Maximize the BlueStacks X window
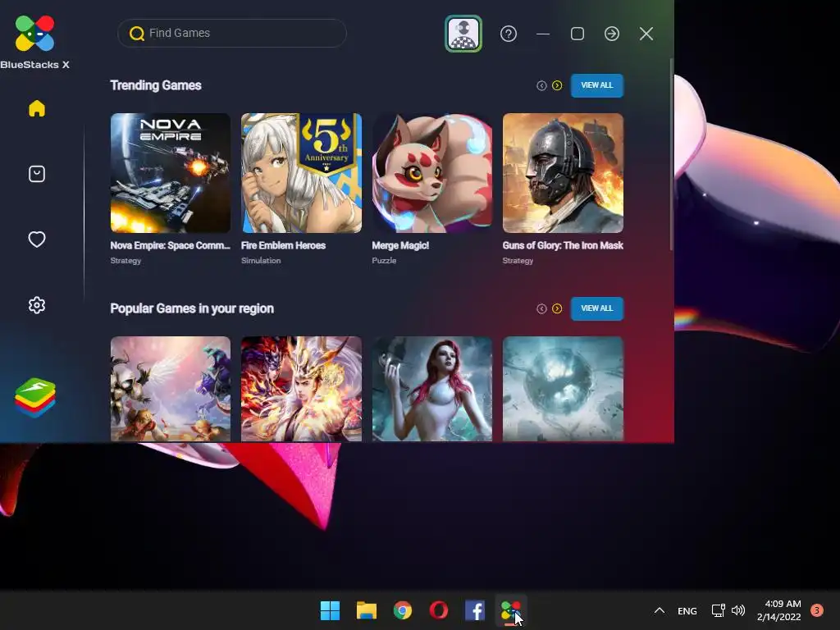The width and height of the screenshot is (840, 630). [x=577, y=34]
